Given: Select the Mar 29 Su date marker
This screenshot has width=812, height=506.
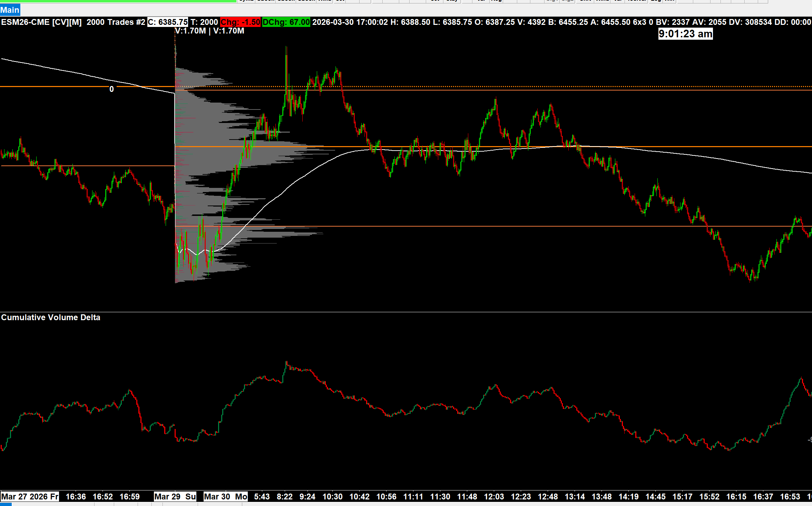Looking at the screenshot, I should (175, 497).
